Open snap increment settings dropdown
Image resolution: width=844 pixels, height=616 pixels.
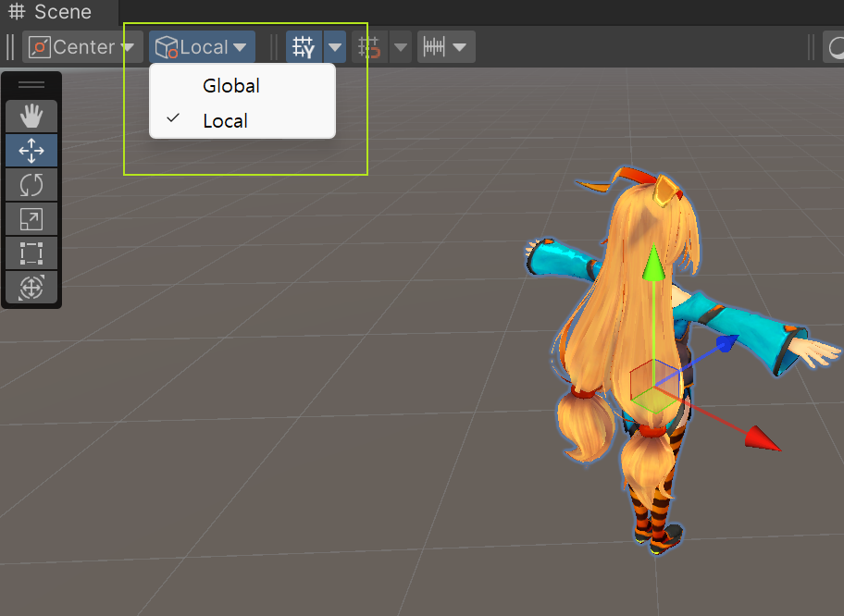pyautogui.click(x=446, y=47)
